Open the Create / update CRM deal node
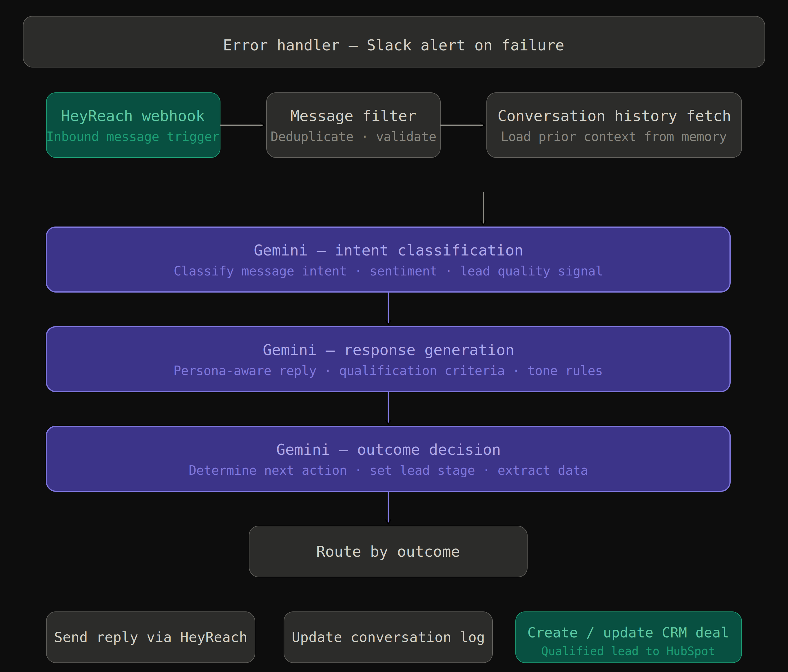This screenshot has width=788, height=672. point(628,638)
